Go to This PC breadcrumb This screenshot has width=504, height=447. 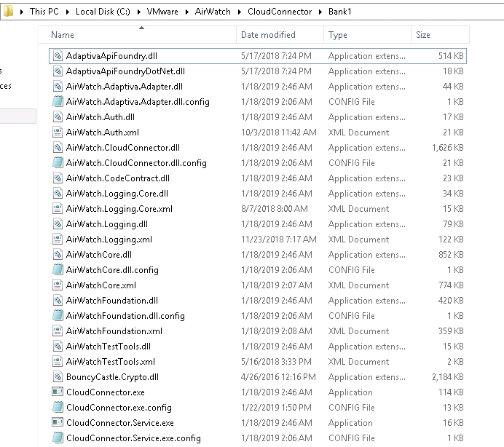44,12
